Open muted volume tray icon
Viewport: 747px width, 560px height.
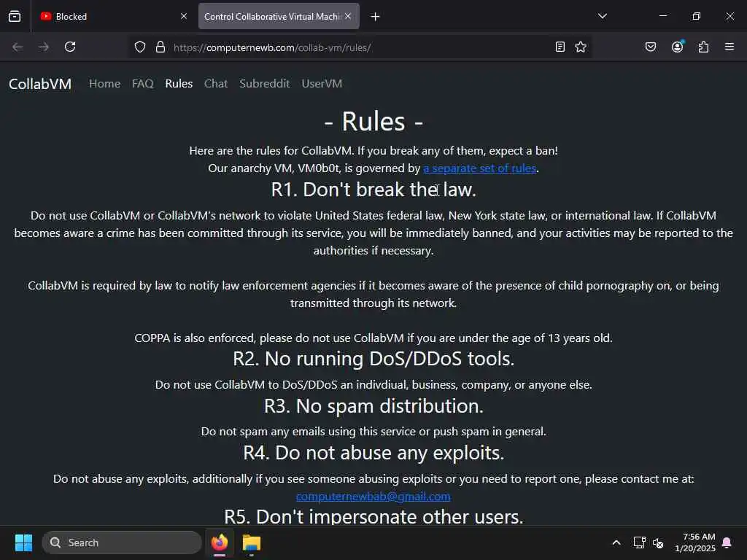click(x=658, y=542)
